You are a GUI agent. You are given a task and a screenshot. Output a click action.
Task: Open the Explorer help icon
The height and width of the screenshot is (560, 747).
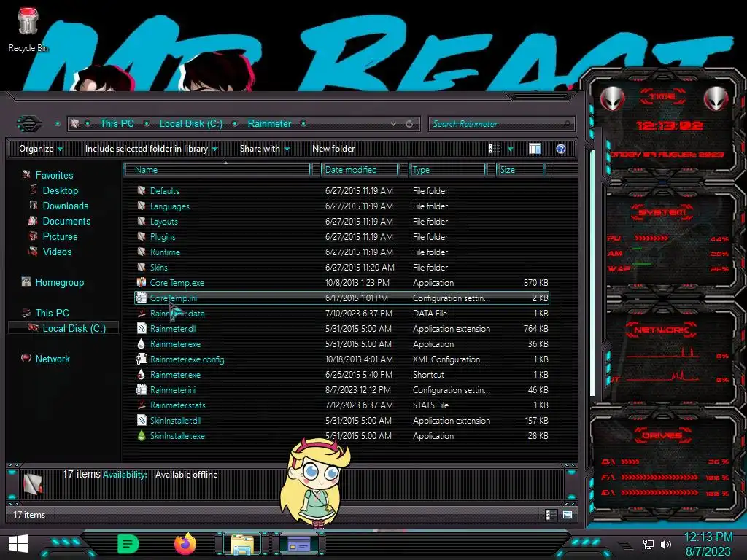[561, 149]
